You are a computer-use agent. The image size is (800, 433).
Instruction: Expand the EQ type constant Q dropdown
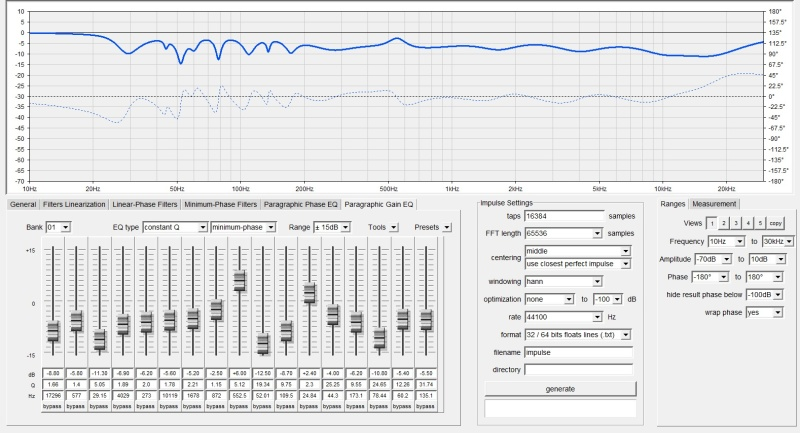click(174, 227)
